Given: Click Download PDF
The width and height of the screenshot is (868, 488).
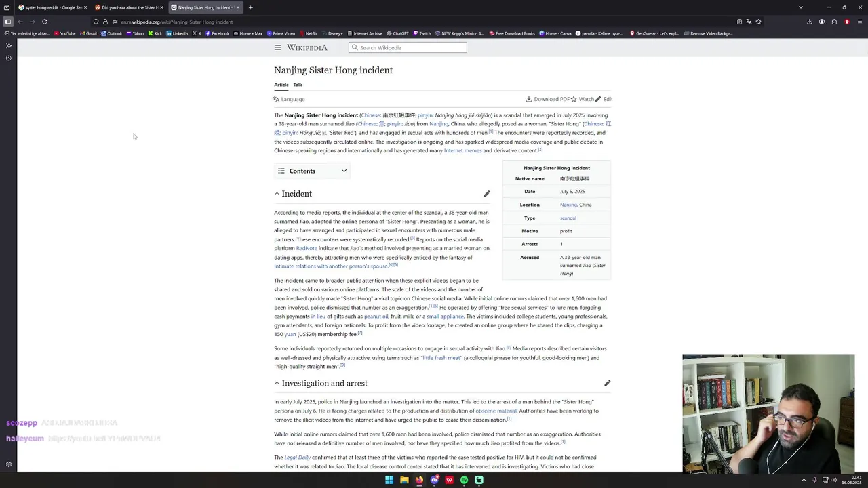Looking at the screenshot, I should coord(547,99).
